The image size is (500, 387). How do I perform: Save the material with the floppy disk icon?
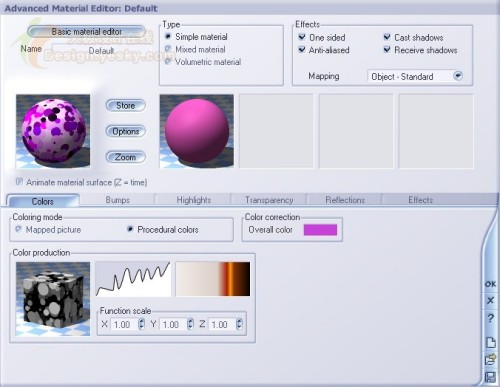point(490,377)
